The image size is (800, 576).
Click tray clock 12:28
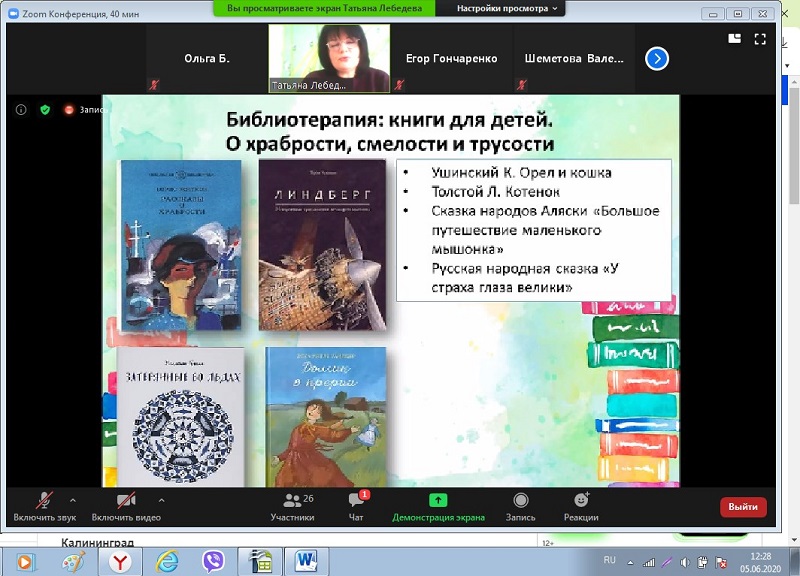click(761, 556)
